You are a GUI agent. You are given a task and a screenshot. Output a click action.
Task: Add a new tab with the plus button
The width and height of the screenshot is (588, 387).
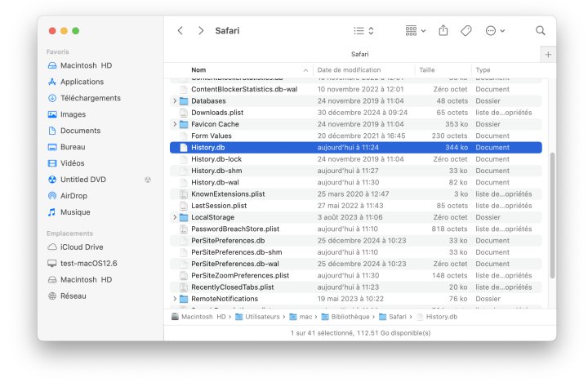tap(548, 55)
